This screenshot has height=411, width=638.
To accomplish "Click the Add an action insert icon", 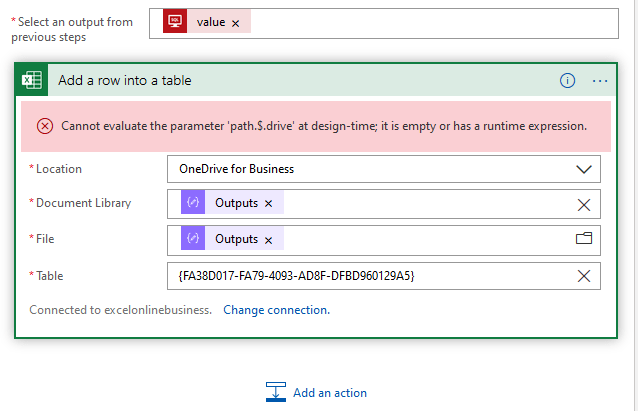I will click(x=276, y=392).
